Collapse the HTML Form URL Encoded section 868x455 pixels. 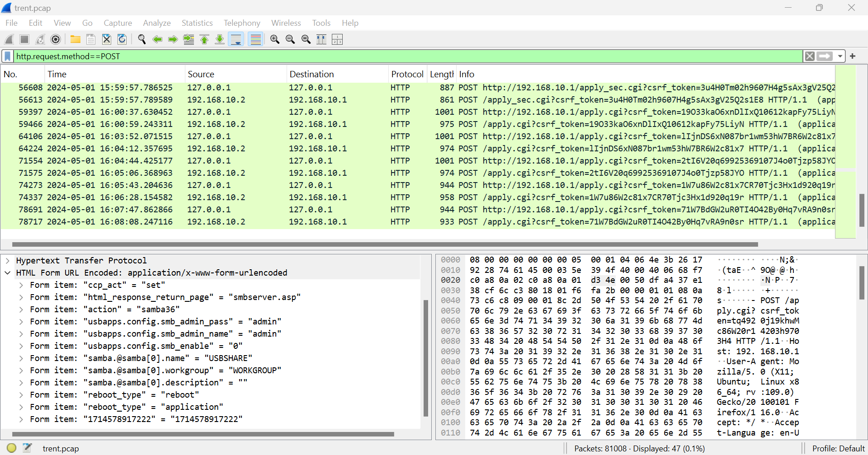point(8,273)
